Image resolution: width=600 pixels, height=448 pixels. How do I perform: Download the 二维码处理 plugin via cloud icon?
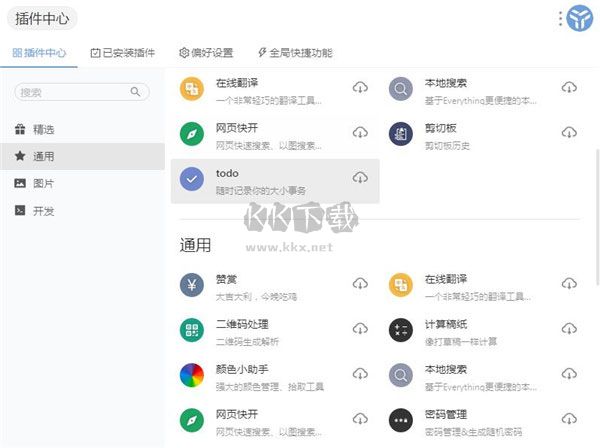360,329
